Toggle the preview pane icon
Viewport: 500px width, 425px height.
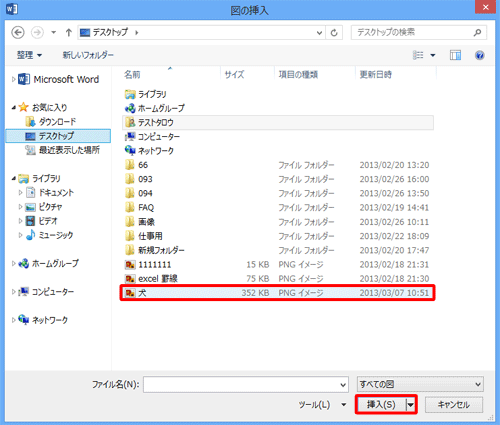(455, 55)
